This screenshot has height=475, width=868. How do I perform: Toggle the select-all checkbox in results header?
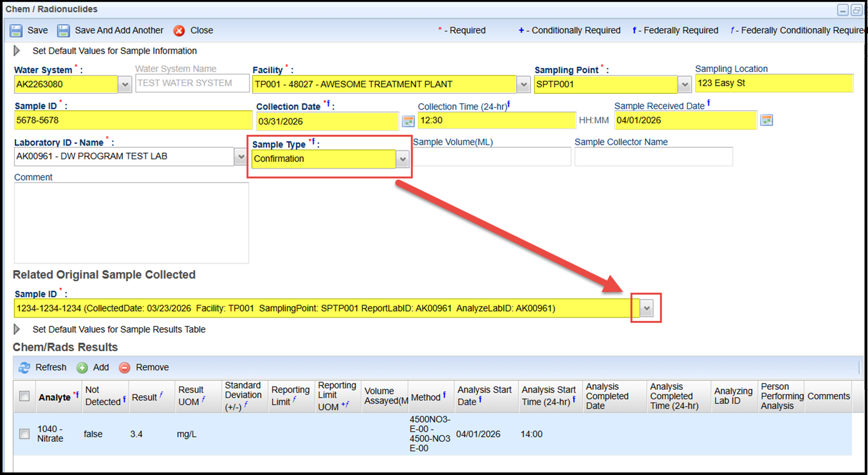tap(24, 396)
